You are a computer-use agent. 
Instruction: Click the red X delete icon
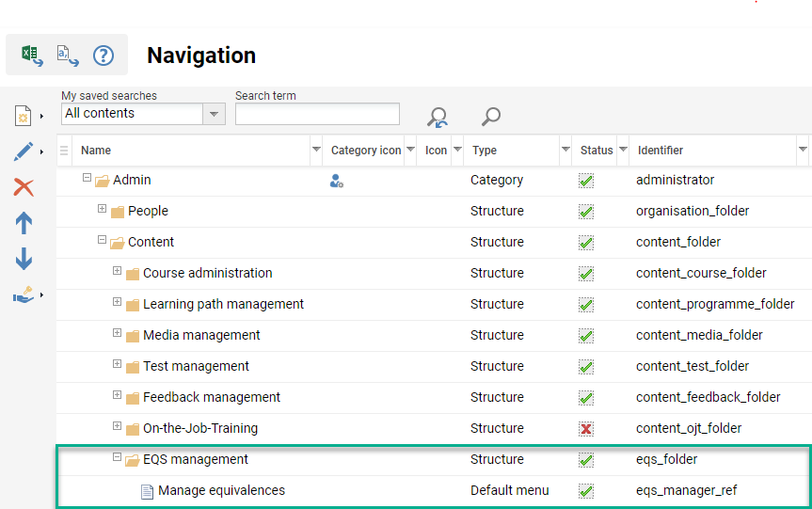click(24, 187)
